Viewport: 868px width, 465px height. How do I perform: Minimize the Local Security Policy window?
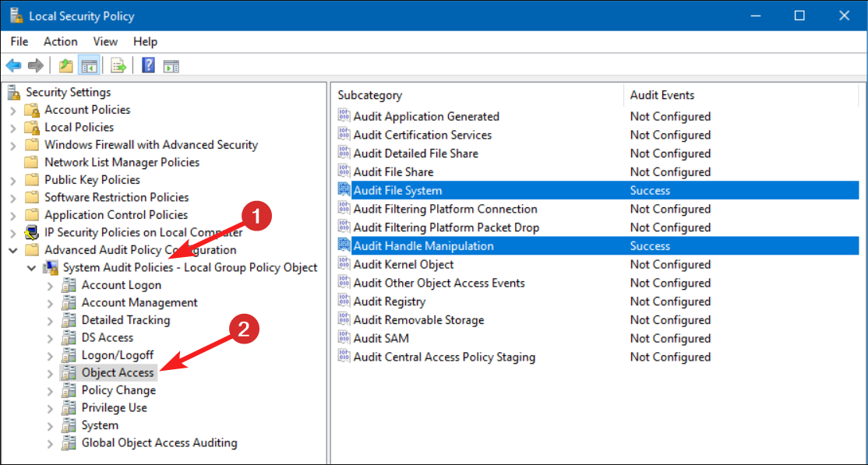756,16
